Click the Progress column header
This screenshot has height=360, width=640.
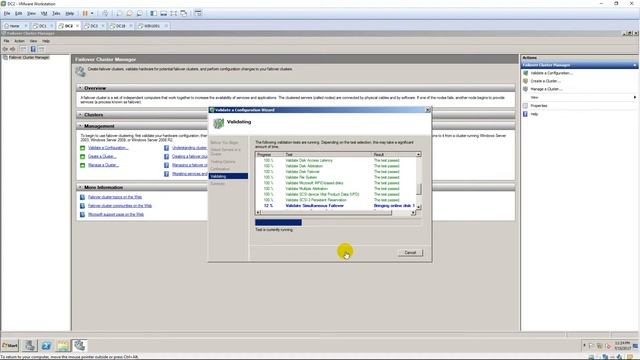[269, 154]
